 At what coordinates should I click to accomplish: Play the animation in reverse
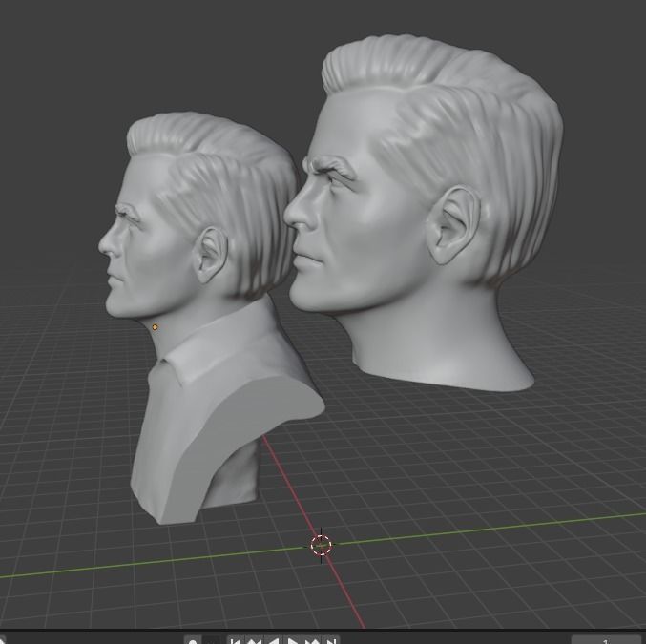click(x=274, y=640)
